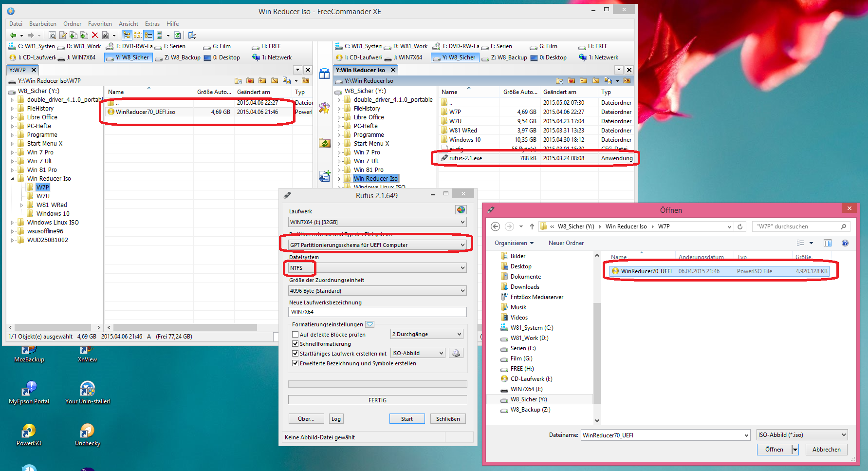Click the Rufus progress bar
868x471 pixels.
(x=377, y=384)
